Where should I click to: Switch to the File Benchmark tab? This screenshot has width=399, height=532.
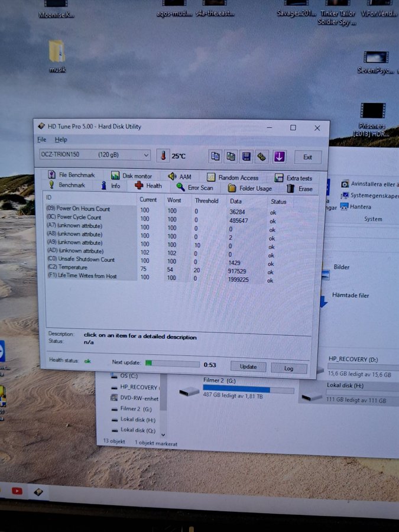(72, 175)
